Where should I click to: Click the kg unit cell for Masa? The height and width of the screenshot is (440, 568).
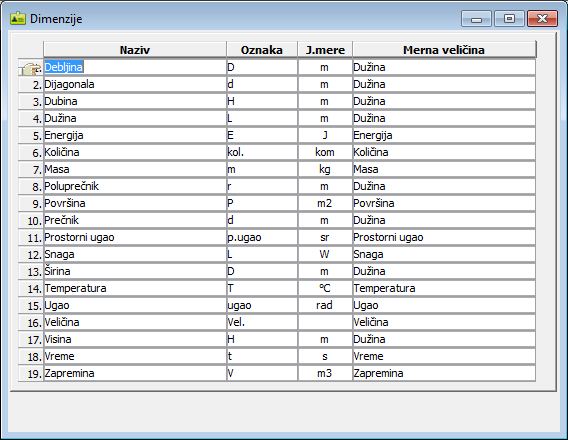(325, 169)
